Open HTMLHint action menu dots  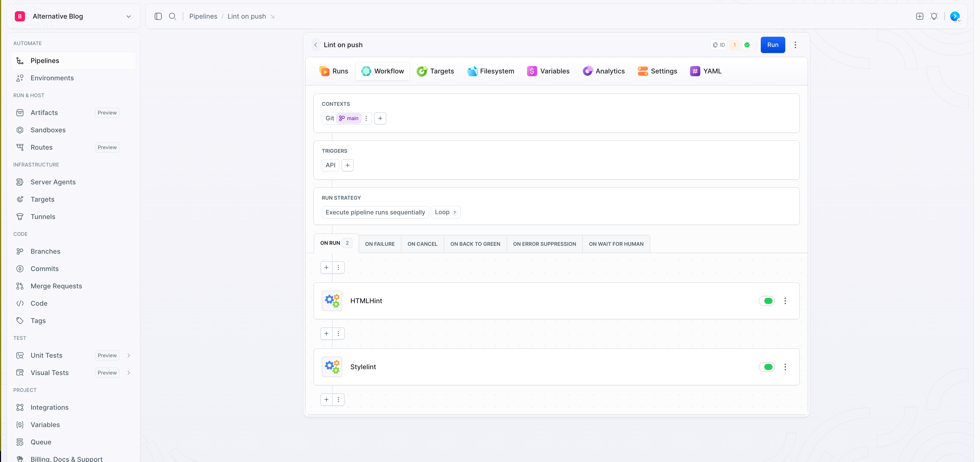[785, 301]
